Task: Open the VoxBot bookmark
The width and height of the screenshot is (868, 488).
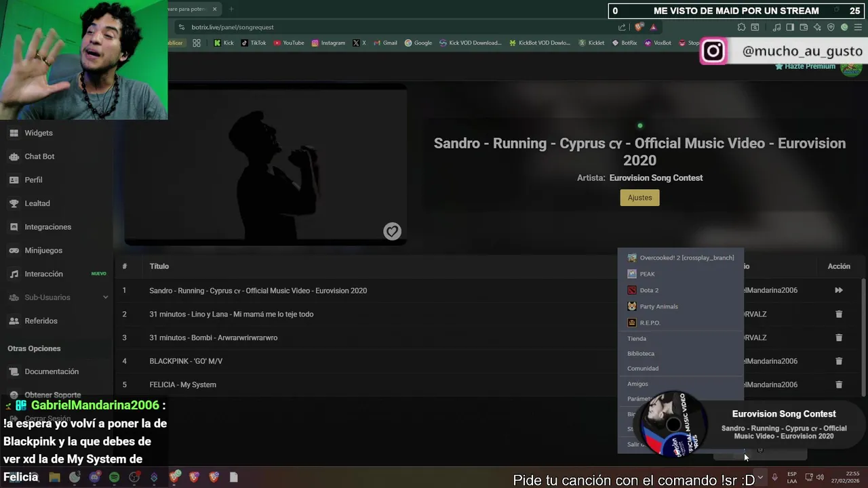Action: [x=658, y=43]
